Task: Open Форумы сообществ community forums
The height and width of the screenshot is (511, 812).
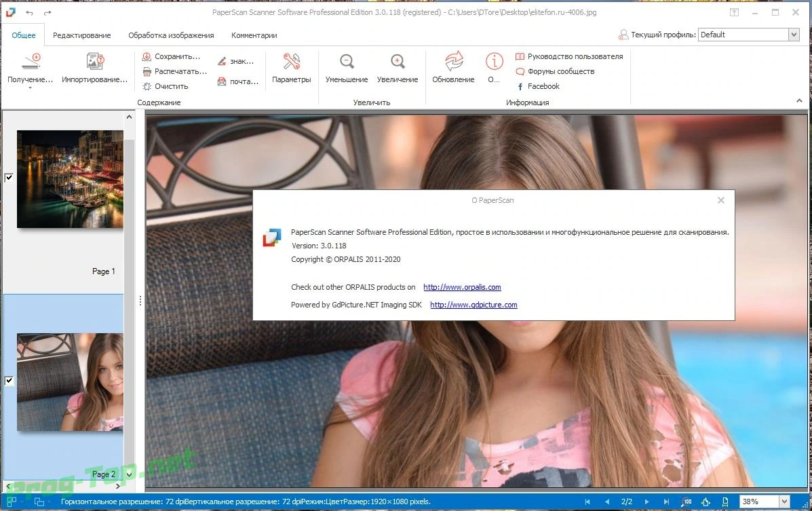Action: tap(555, 71)
